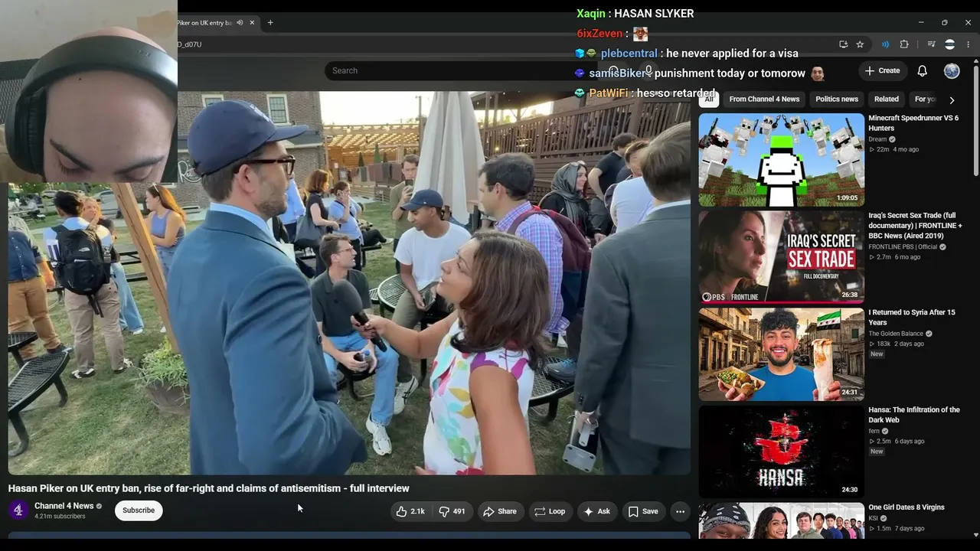Open the YouTube notifications bell
The image size is (980, 551).
(x=922, y=70)
